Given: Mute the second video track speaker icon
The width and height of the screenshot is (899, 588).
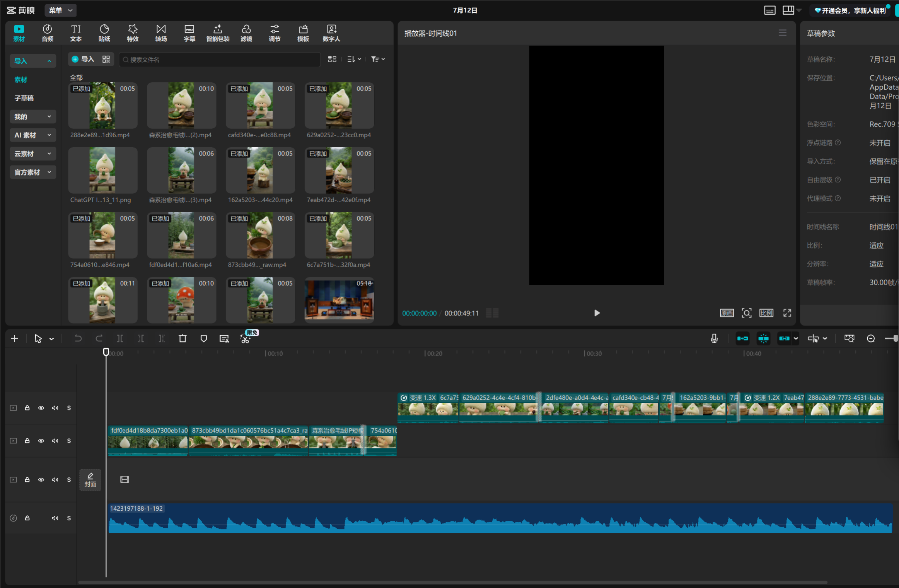Looking at the screenshot, I should click(55, 441).
